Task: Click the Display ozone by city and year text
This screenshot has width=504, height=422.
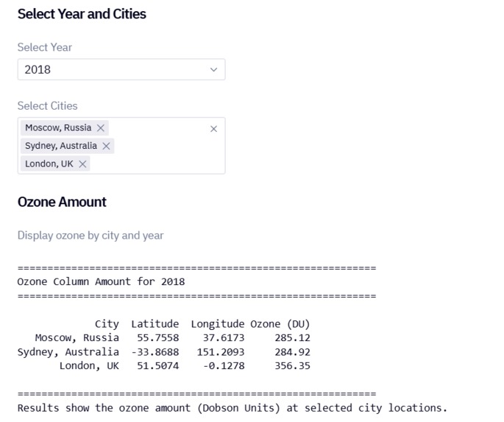Action: 90,236
